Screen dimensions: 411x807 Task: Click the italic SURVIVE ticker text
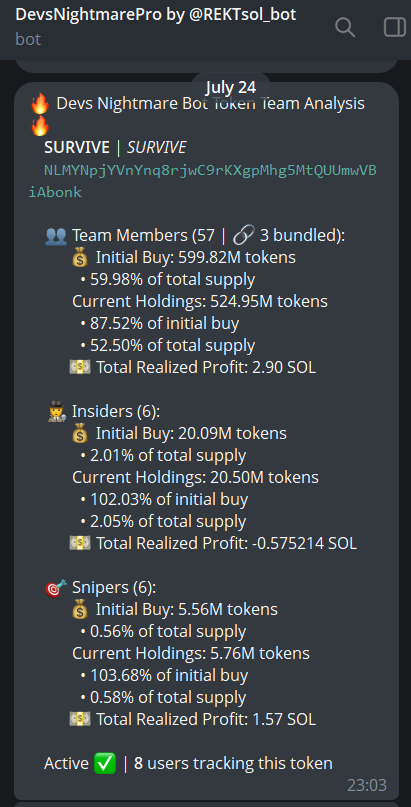[156, 148]
